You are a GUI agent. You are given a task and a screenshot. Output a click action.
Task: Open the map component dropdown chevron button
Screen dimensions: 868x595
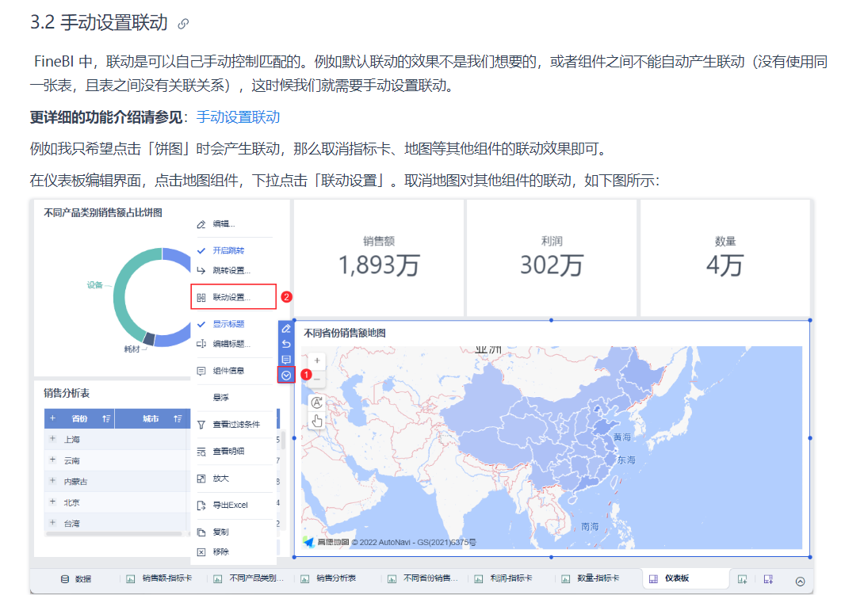(286, 376)
